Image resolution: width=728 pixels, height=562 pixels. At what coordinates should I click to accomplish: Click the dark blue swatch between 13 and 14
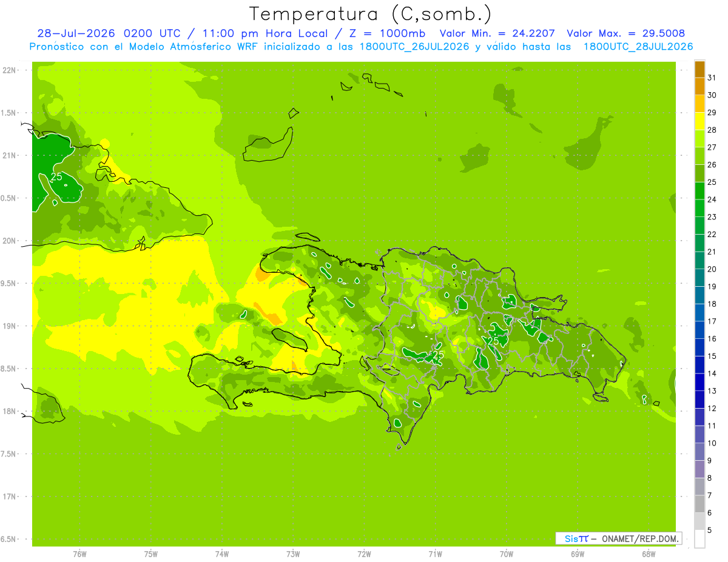[x=699, y=382]
